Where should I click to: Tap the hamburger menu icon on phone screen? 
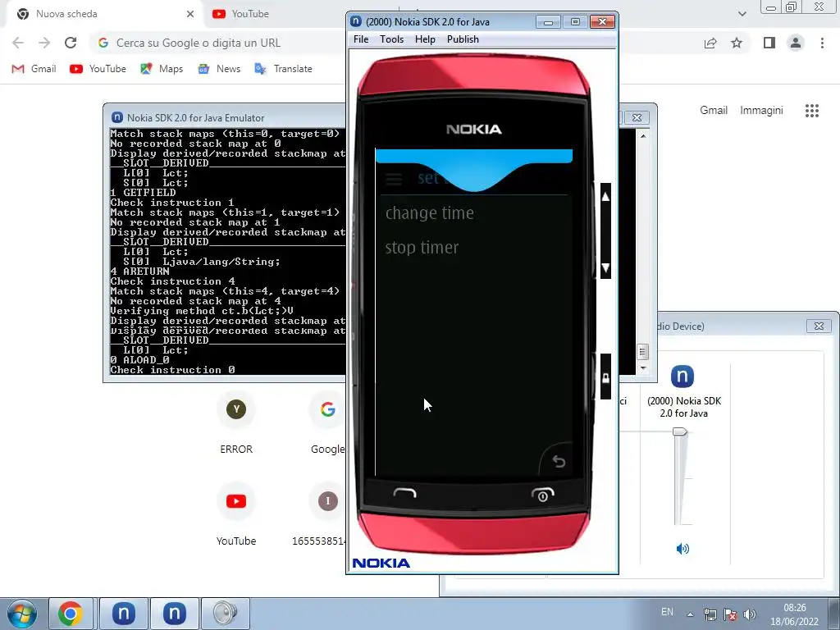click(x=394, y=179)
